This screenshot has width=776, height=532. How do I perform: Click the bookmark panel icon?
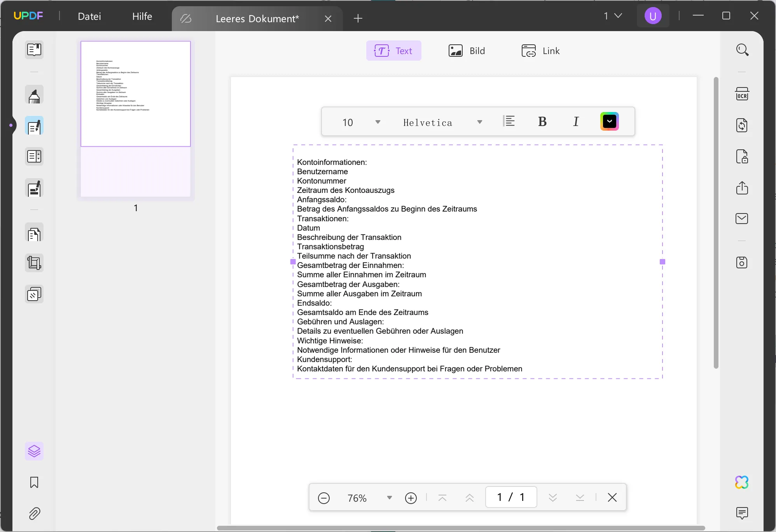point(33,483)
